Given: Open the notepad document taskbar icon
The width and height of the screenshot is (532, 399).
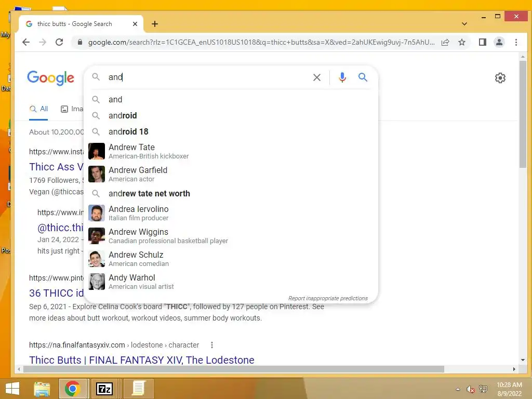Looking at the screenshot, I should 138,389.
